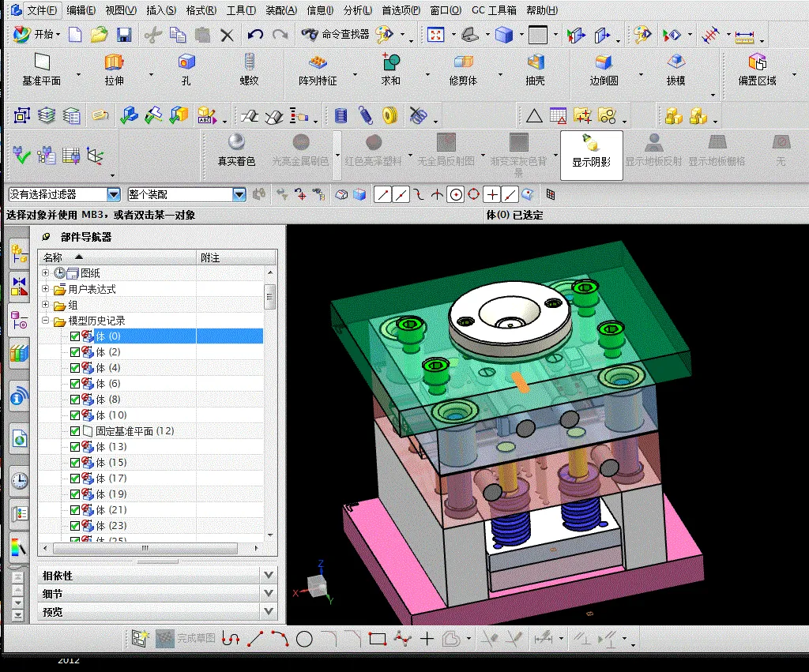The height and width of the screenshot is (672, 809).
Task: Select the Trim Body tool (修剪体)
Action: click(x=463, y=69)
